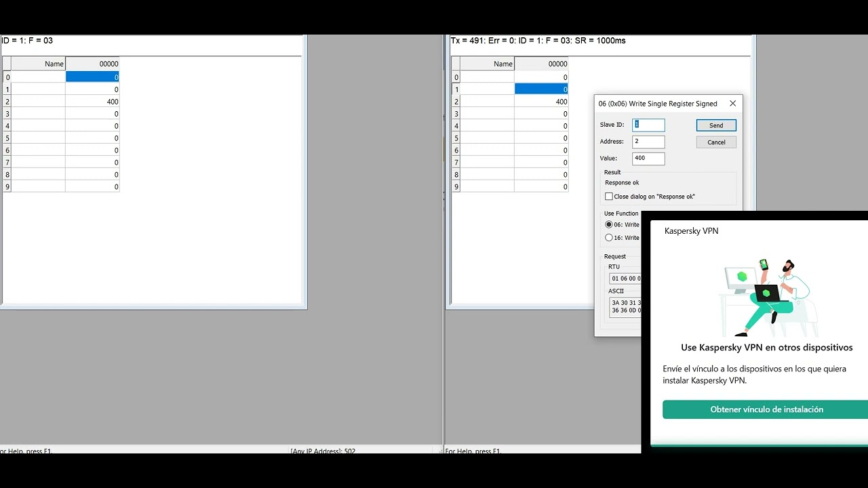This screenshot has width=868, height=488.
Task: Click Name column header in right window
Action: [488, 64]
